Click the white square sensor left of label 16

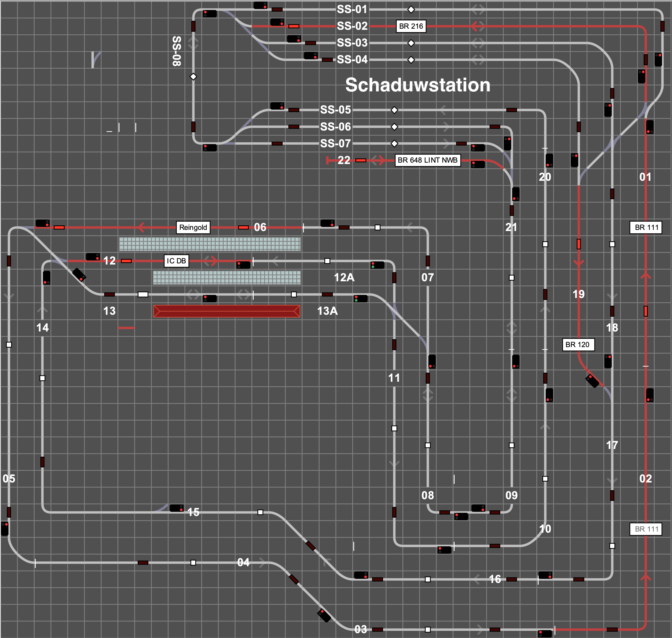[x=428, y=579]
